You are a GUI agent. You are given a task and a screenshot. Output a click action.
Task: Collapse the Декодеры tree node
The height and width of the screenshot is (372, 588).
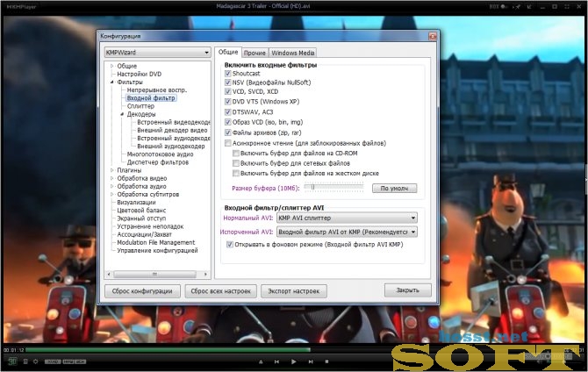point(122,114)
